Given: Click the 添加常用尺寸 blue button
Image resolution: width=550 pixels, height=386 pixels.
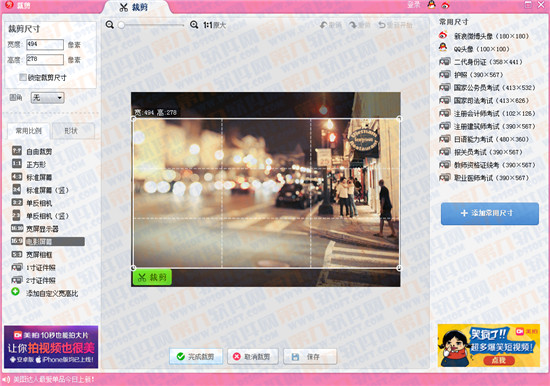Looking at the screenshot, I should (x=490, y=213).
